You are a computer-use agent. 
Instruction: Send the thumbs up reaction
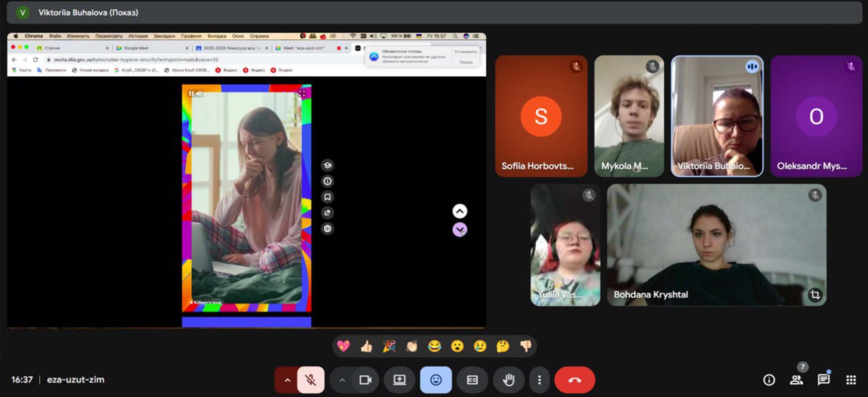coord(366,346)
